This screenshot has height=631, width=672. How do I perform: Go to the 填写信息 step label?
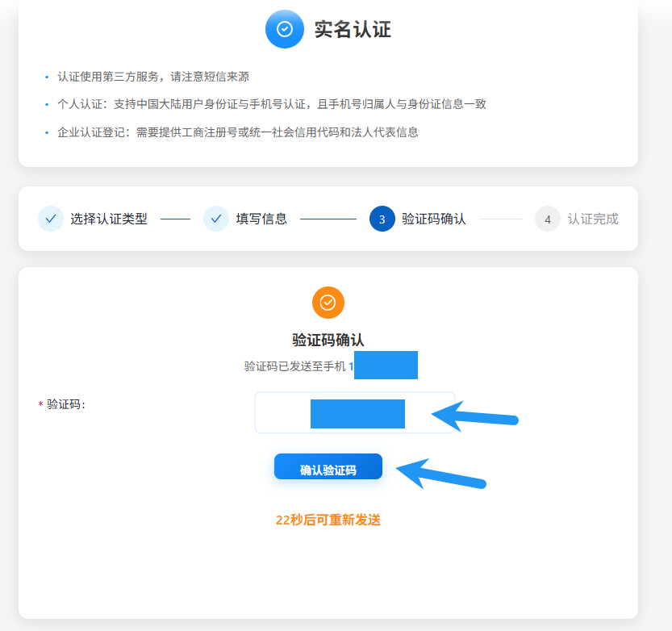(261, 219)
